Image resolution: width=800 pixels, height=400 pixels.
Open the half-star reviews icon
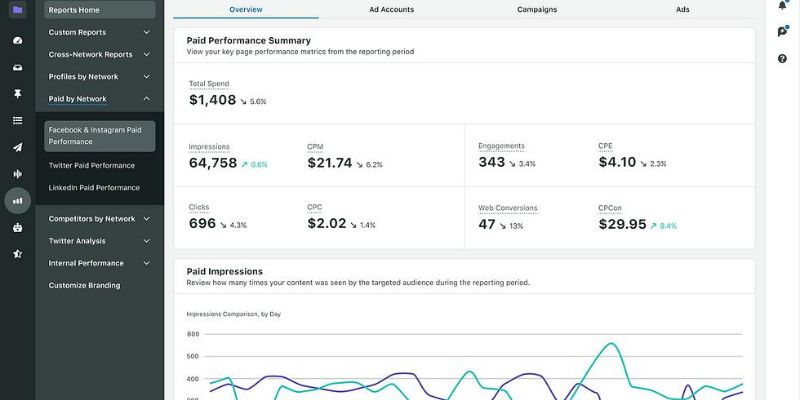click(x=18, y=254)
